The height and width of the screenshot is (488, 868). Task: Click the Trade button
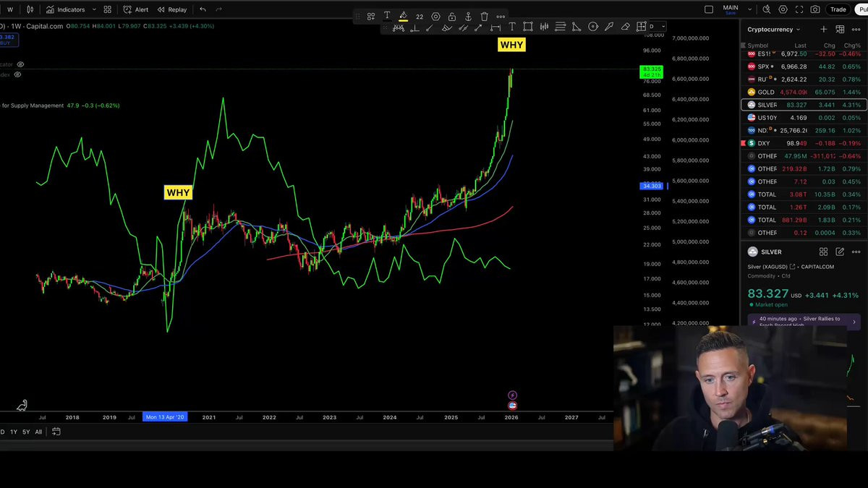click(838, 9)
